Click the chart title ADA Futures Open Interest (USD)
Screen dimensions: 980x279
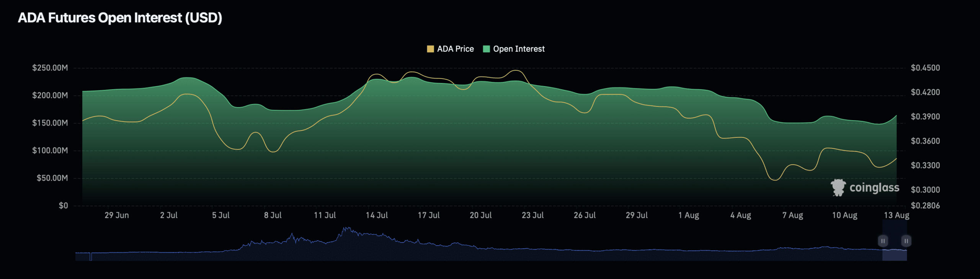pyautogui.click(x=120, y=18)
